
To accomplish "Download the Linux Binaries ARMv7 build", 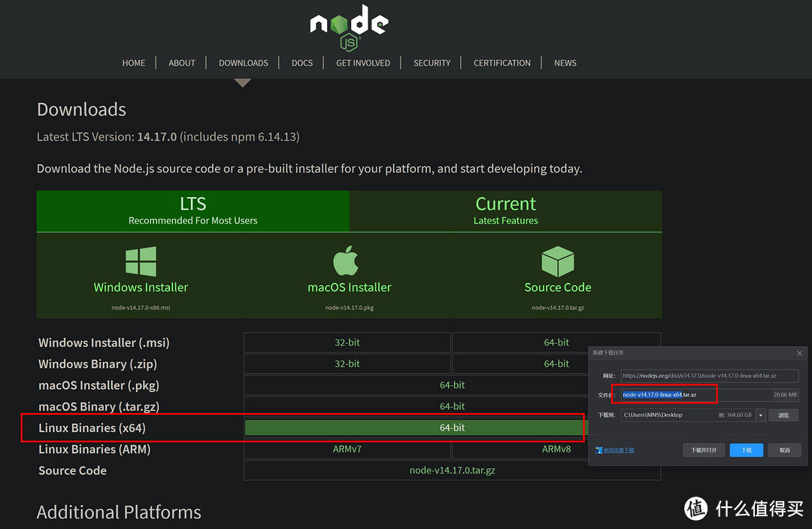I will (347, 449).
